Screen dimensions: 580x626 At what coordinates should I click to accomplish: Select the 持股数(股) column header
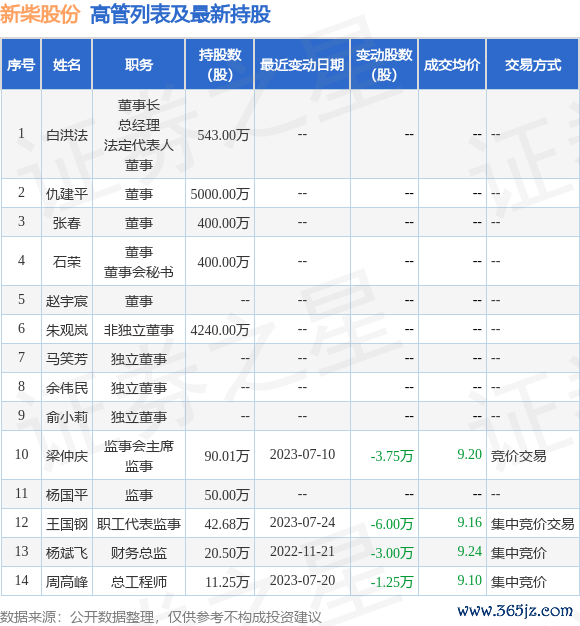tap(220, 64)
